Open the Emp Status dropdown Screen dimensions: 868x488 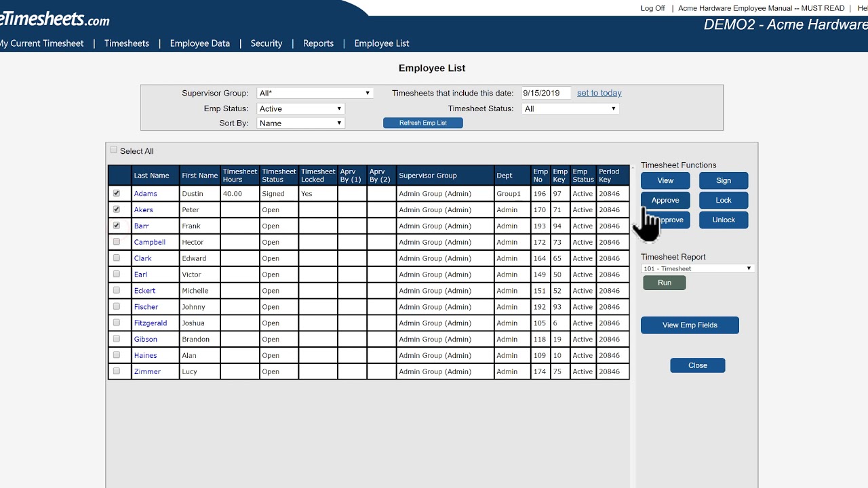click(x=300, y=108)
